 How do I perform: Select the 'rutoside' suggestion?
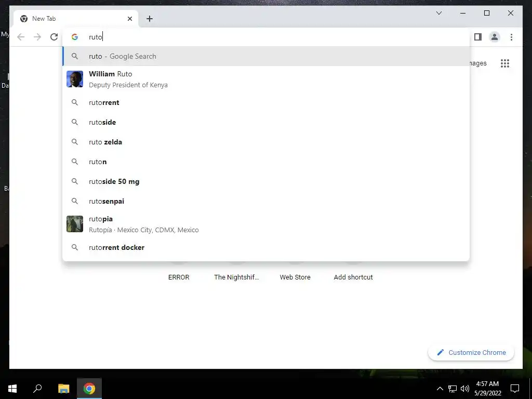[266, 122]
